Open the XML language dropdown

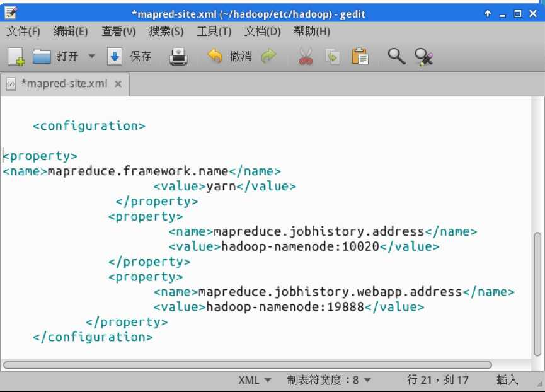click(x=255, y=380)
